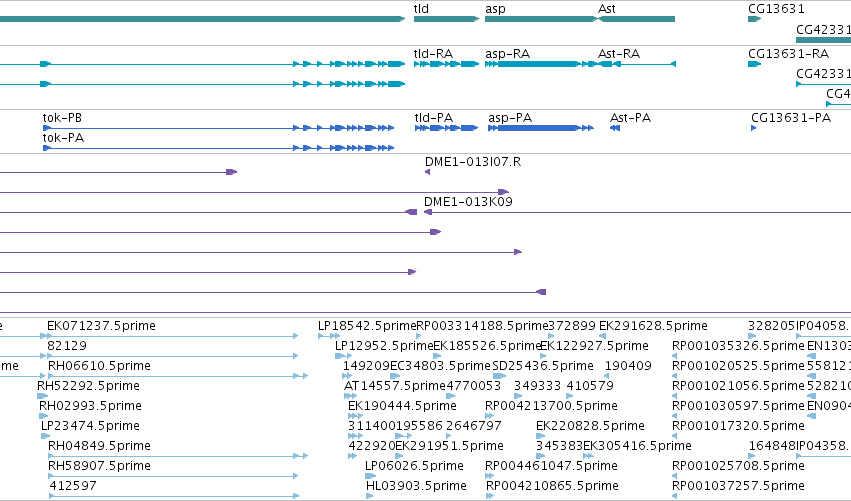Select the RP001037257.5prime EST
The width and height of the screenshot is (851, 501).
pos(738,486)
